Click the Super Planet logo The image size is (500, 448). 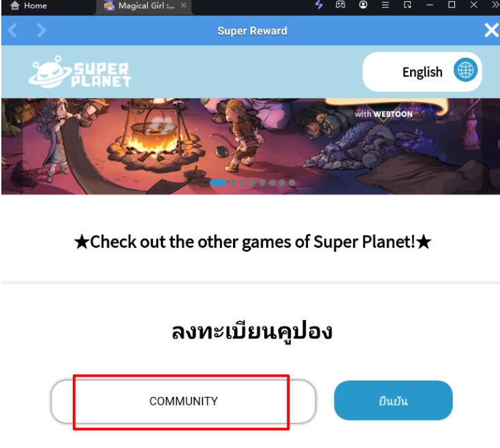coord(80,72)
